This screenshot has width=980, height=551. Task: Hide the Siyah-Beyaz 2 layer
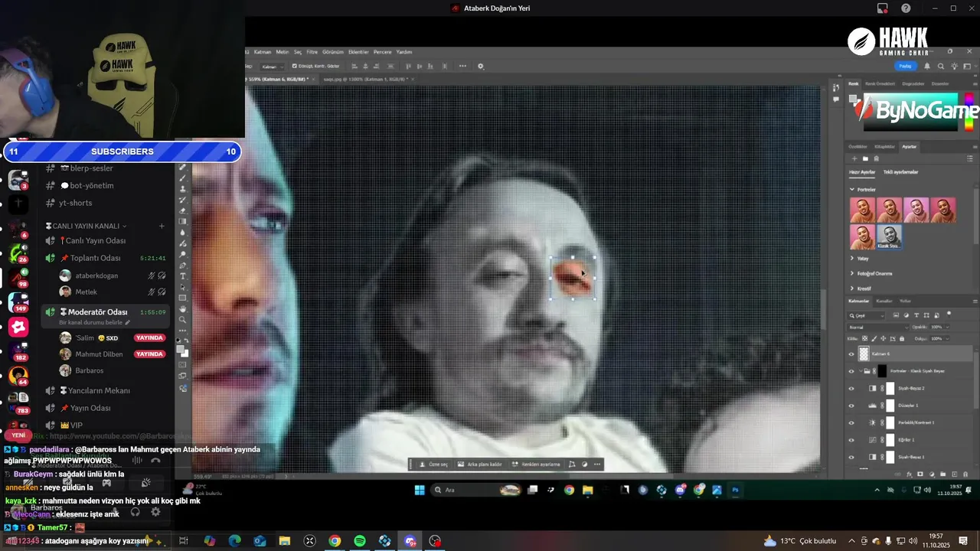(x=851, y=388)
